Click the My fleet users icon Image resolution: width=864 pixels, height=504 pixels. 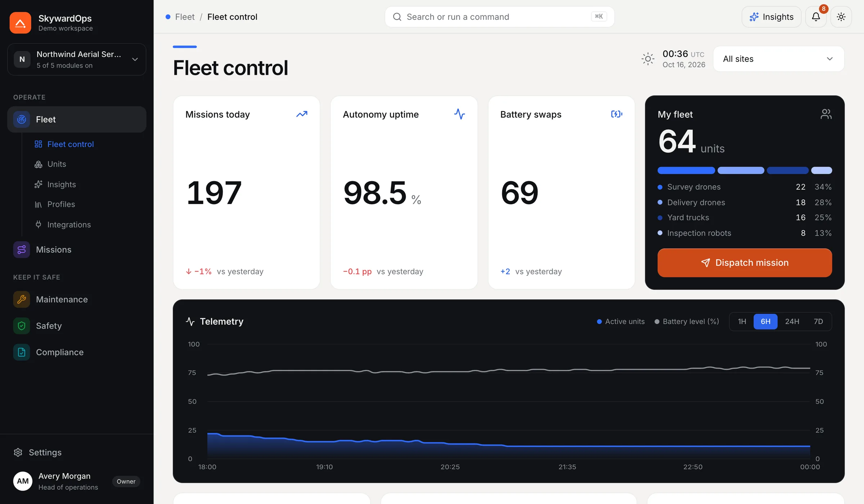826,114
